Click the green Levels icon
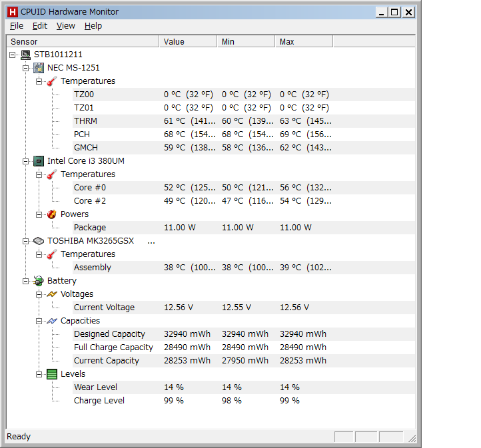 click(52, 374)
